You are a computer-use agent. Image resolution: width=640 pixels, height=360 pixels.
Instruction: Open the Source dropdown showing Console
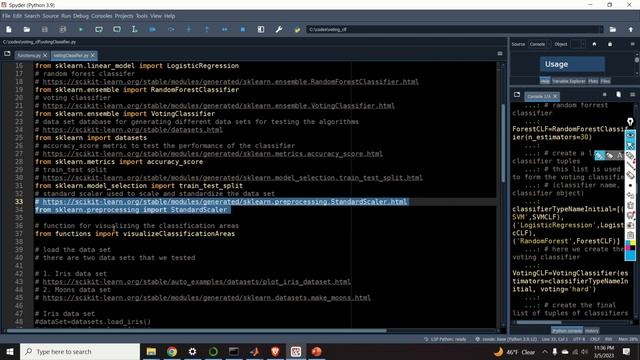(539, 44)
